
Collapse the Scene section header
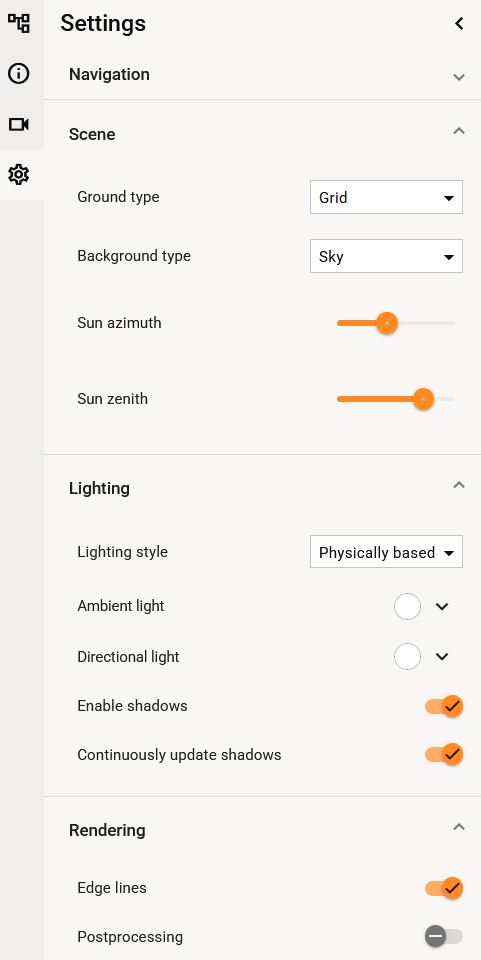tap(263, 133)
